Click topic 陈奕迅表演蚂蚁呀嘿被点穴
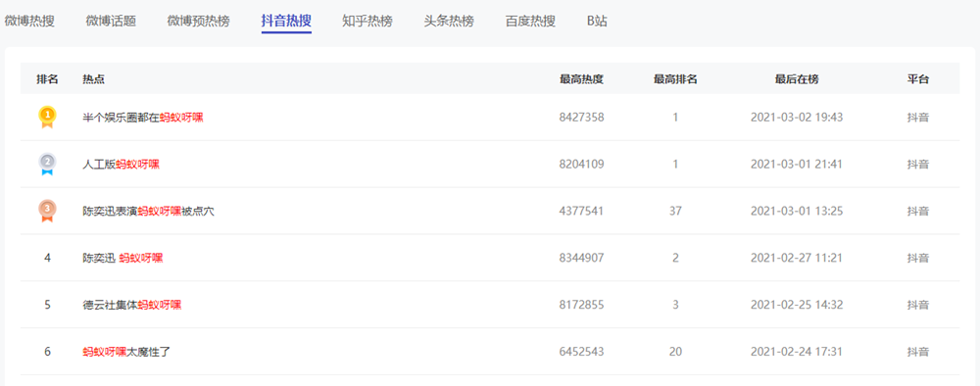Viewport: 980px width, 386px height. click(149, 211)
